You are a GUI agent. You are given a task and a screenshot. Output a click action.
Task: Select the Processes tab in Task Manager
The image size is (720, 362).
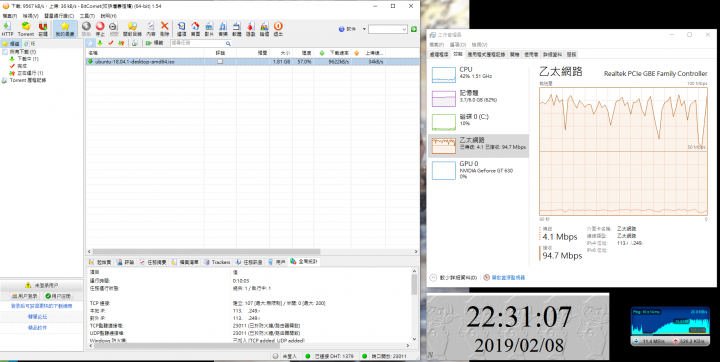[x=439, y=54]
